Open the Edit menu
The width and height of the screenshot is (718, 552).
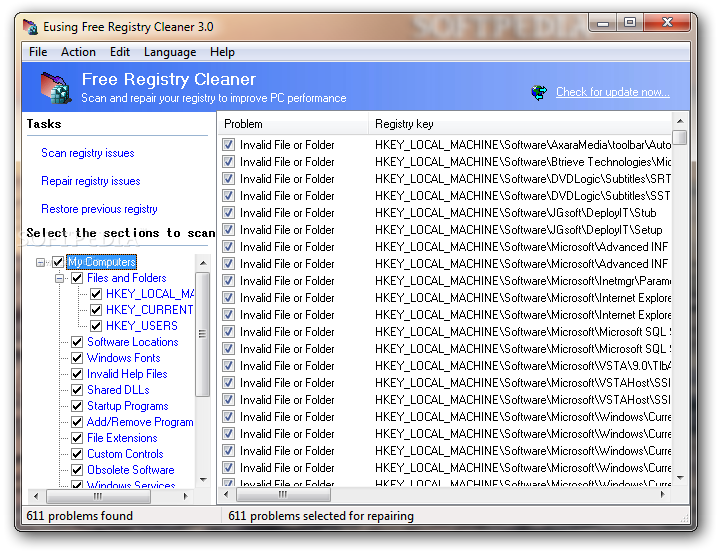120,52
